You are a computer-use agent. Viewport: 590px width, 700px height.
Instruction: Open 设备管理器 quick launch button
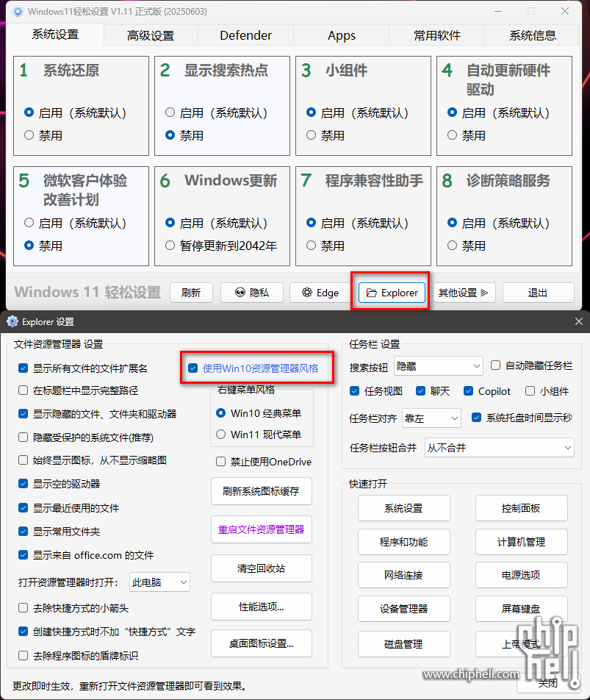pos(403,609)
